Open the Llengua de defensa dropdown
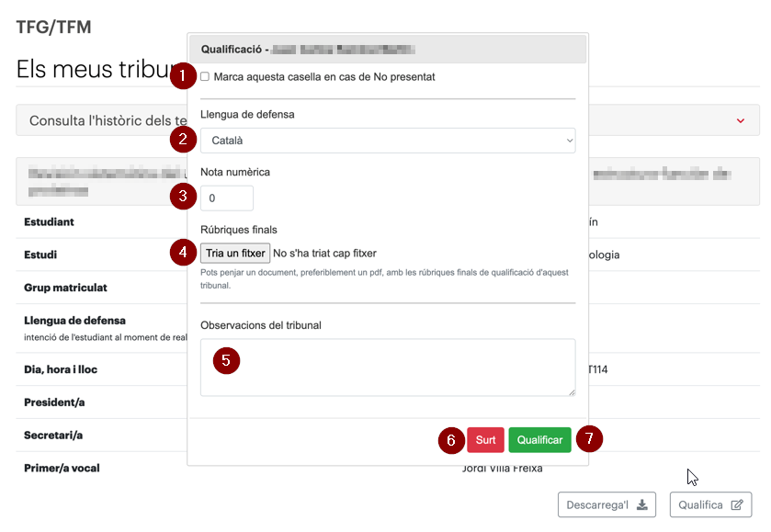This screenshot has width=771, height=532. [x=388, y=141]
